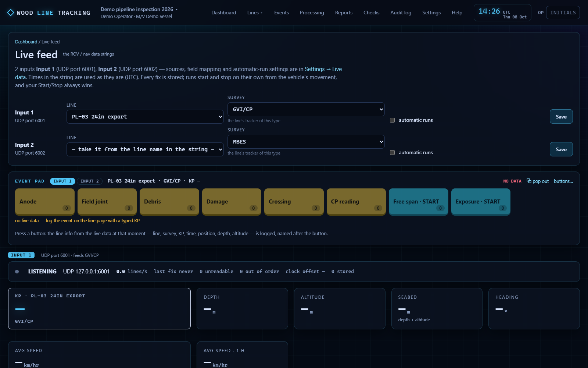
Task: Follow the Settings → Live data link
Action: (323, 69)
